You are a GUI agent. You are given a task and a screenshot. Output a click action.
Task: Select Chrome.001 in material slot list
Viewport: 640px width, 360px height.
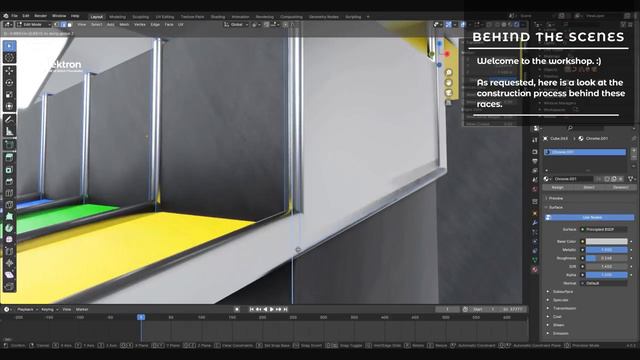(585, 152)
